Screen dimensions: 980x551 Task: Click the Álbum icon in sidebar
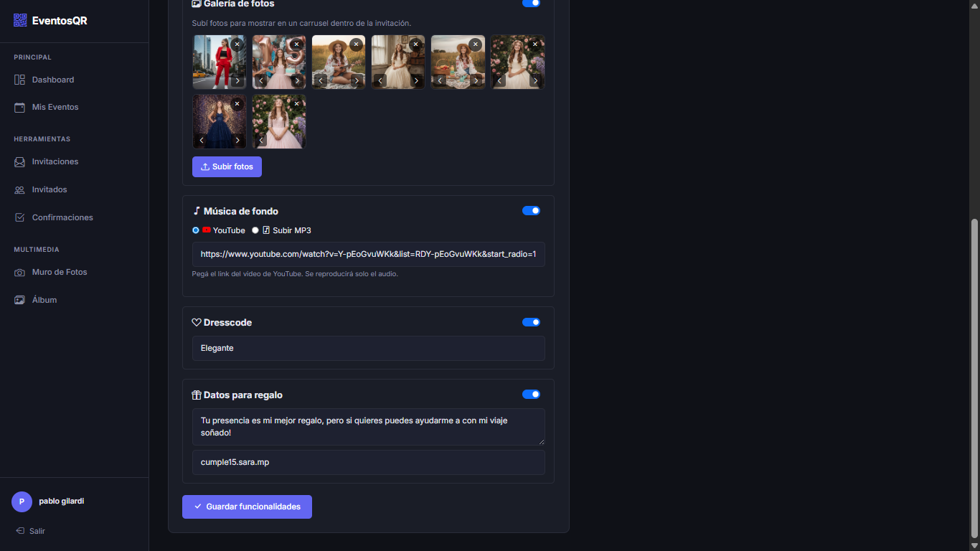[x=19, y=300]
